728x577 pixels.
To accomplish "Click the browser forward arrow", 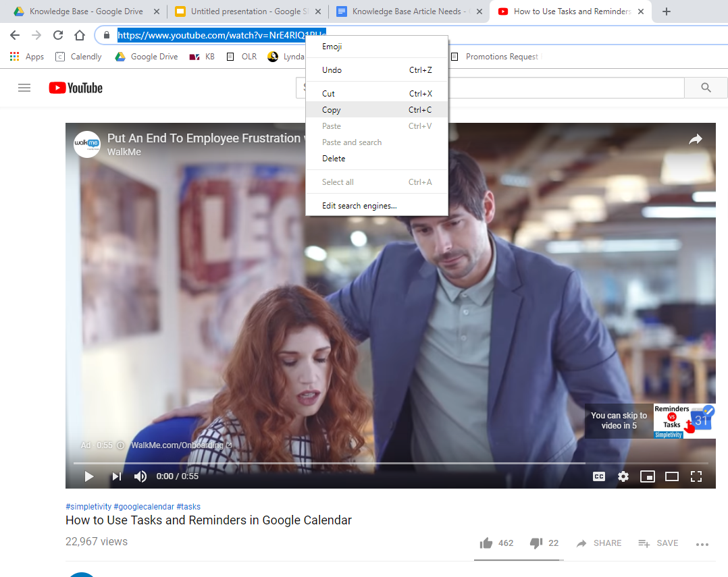I will tap(36, 35).
